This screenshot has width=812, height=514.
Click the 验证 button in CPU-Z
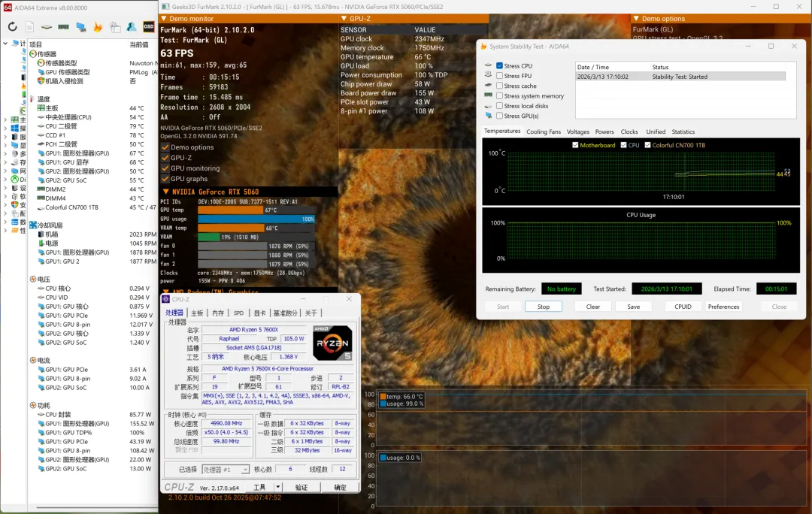click(301, 487)
